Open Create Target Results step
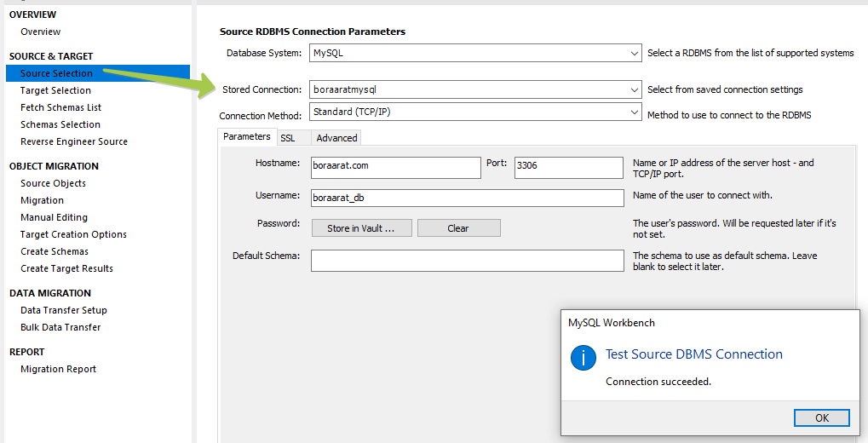 pyautogui.click(x=67, y=268)
